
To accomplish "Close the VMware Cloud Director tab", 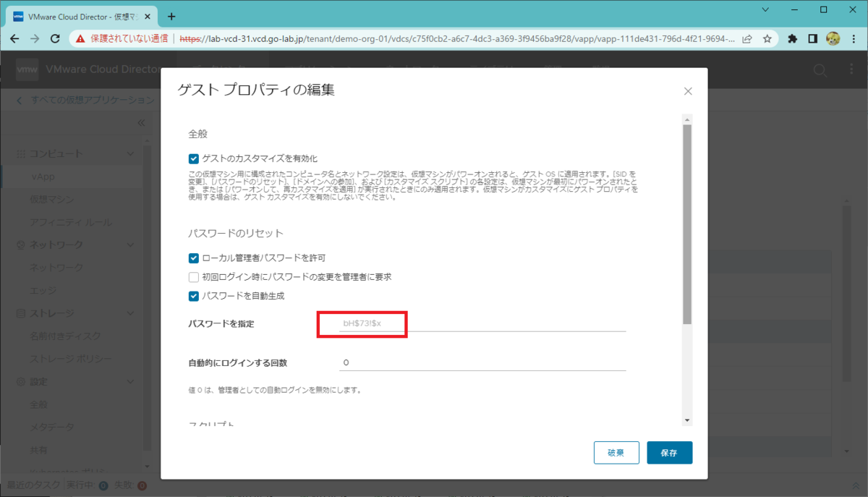I will [149, 16].
